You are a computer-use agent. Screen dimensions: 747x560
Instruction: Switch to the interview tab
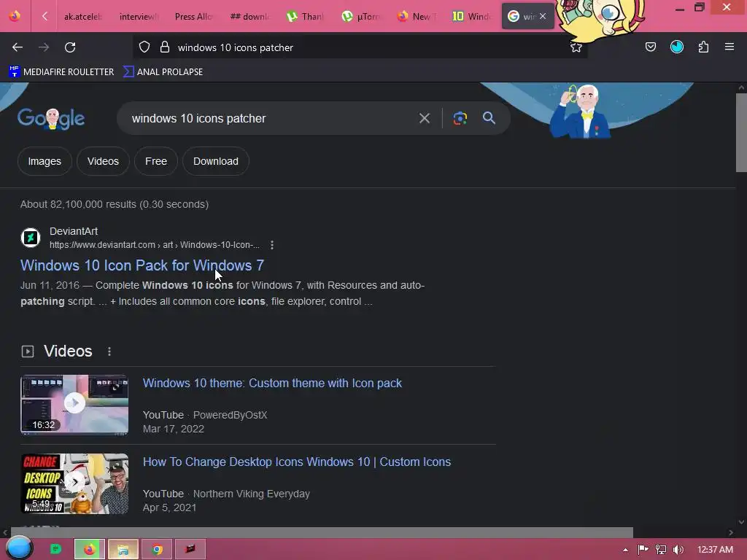138,16
